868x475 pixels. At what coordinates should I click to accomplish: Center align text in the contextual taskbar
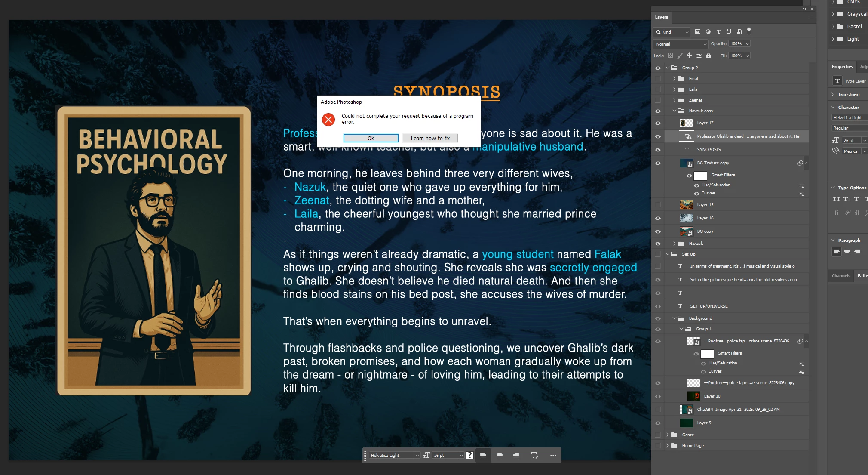[x=499, y=455]
